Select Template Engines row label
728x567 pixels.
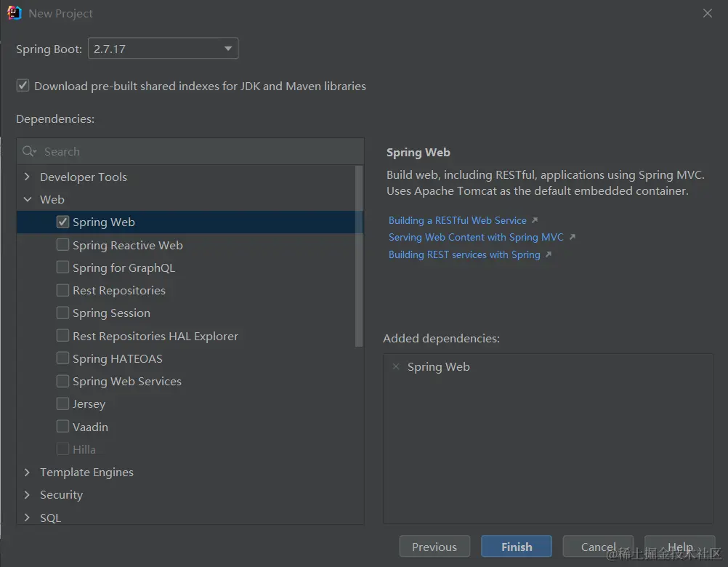[x=86, y=472]
